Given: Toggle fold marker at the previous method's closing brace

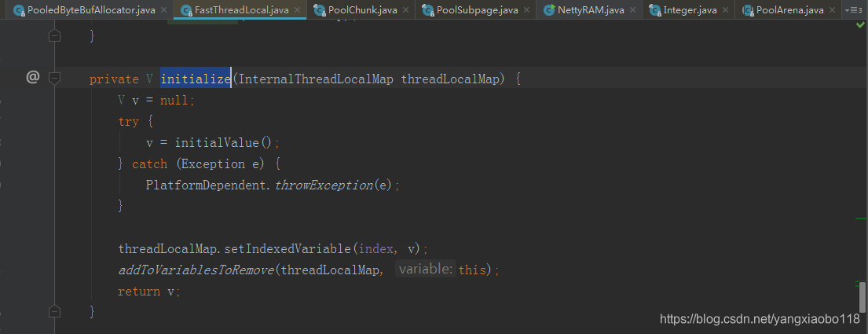Looking at the screenshot, I should click(x=54, y=35).
